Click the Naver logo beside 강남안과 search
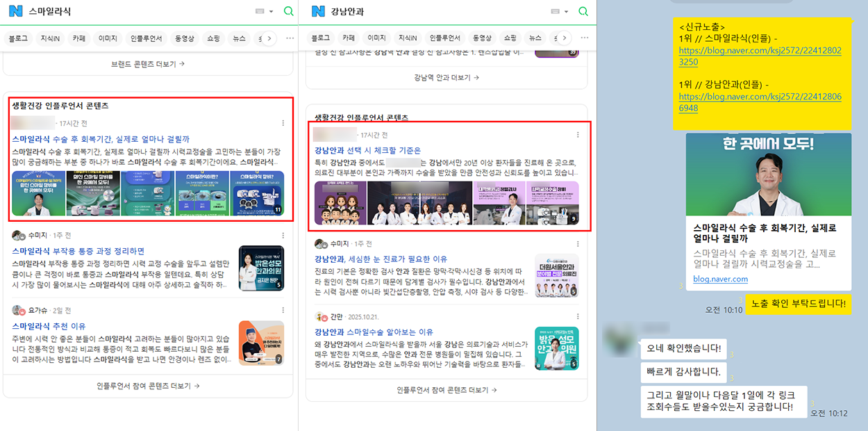Image resolution: width=868 pixels, height=431 pixels. pos(318,12)
